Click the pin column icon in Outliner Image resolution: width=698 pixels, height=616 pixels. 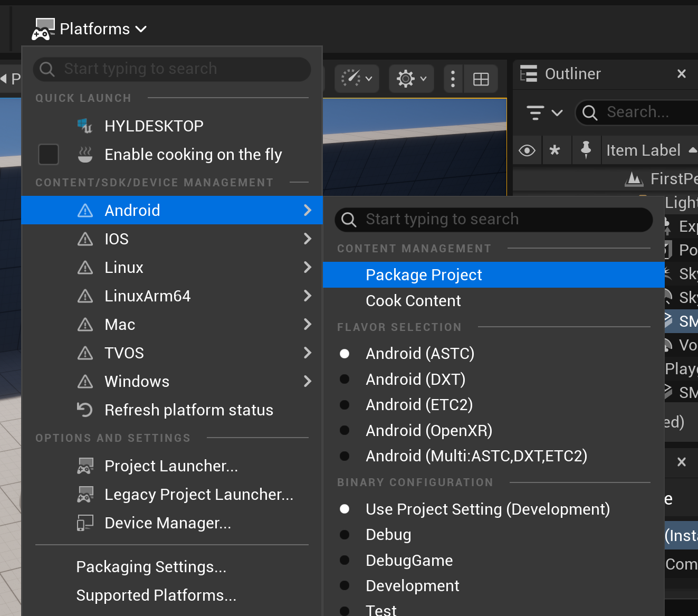586,150
